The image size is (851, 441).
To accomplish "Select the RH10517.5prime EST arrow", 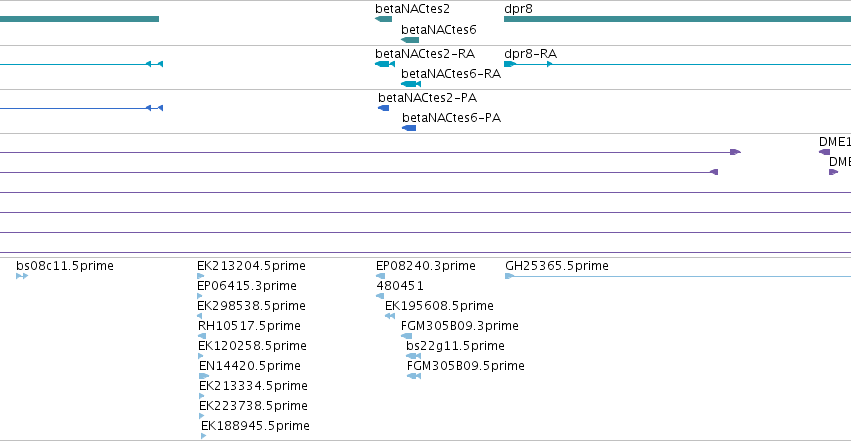I will (202, 336).
